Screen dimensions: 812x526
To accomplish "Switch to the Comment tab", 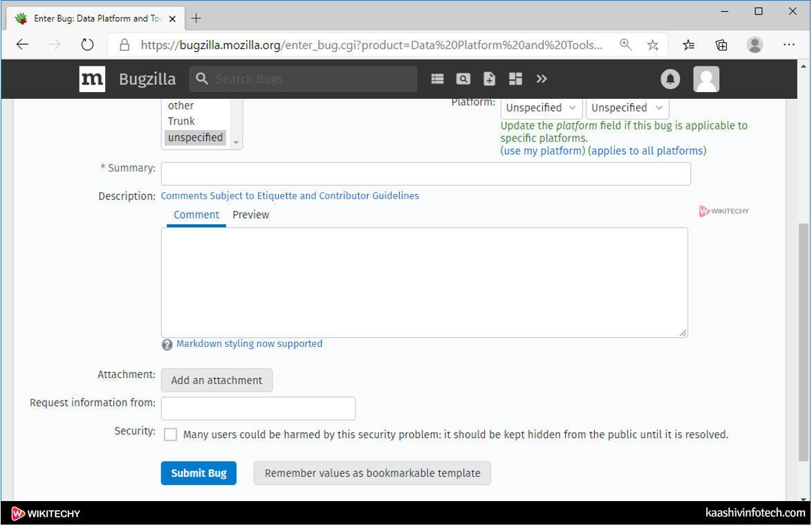I will [x=196, y=215].
